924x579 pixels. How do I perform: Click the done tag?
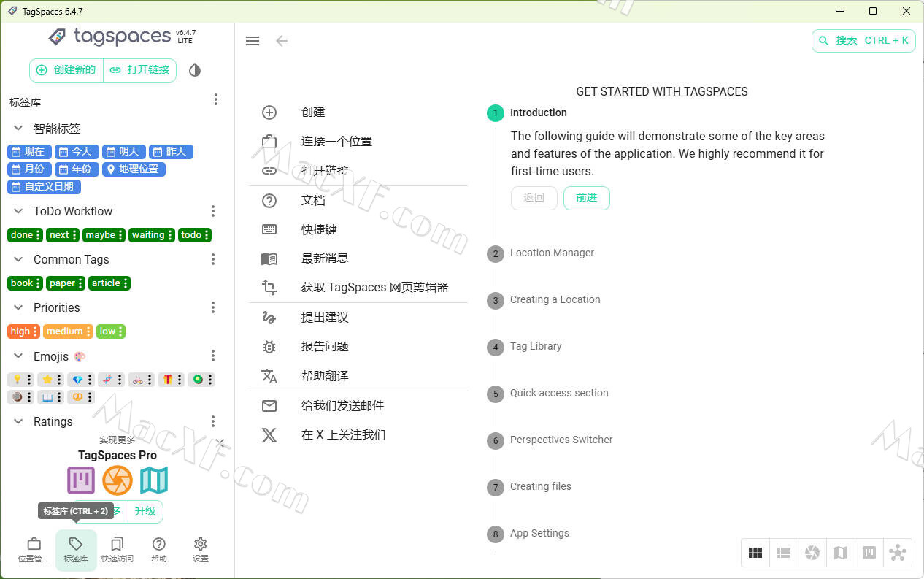[x=25, y=235]
